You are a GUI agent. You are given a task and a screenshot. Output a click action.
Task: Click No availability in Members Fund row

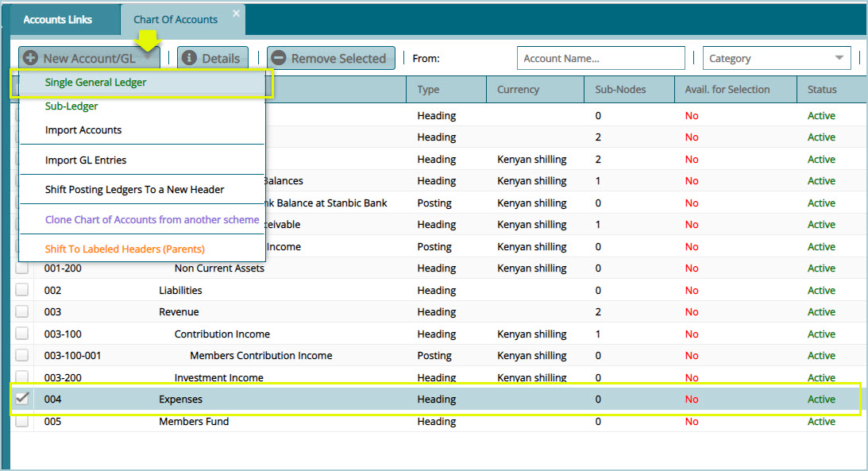(692, 421)
